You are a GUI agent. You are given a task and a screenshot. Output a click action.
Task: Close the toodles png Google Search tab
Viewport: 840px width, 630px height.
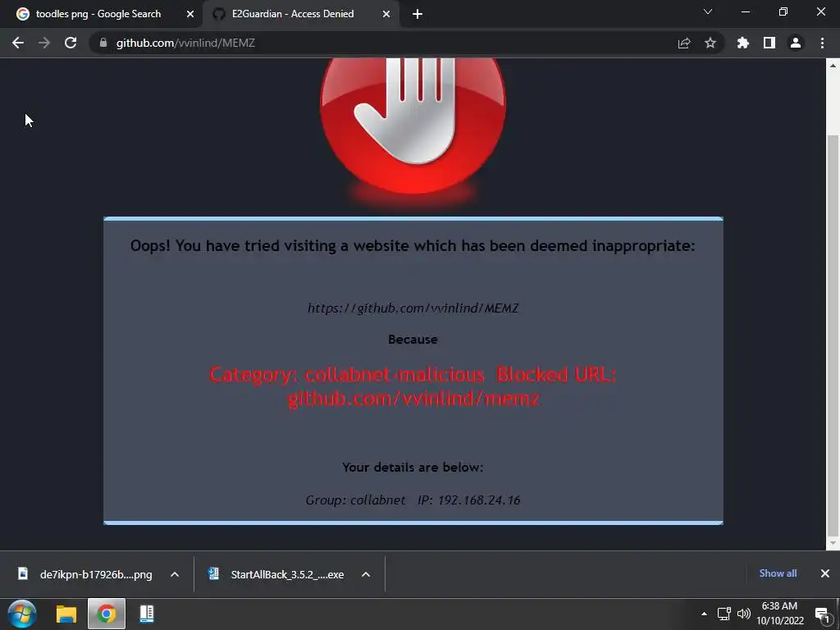[x=190, y=15]
